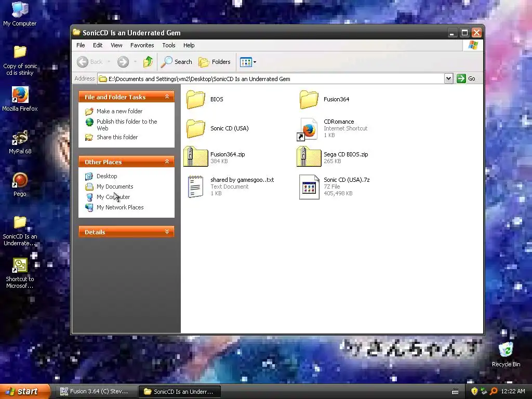The width and height of the screenshot is (532, 399).
Task: Click the address bar path field
Action: [271, 79]
